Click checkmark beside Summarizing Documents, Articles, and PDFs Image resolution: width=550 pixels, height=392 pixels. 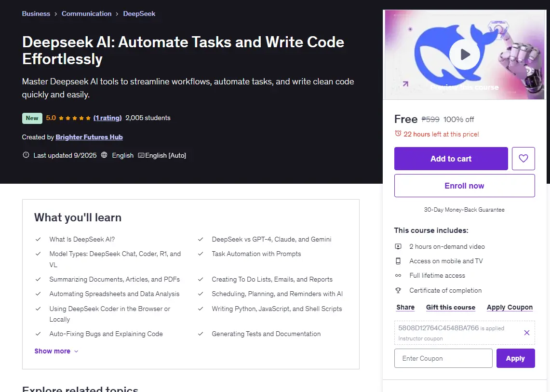(x=38, y=279)
